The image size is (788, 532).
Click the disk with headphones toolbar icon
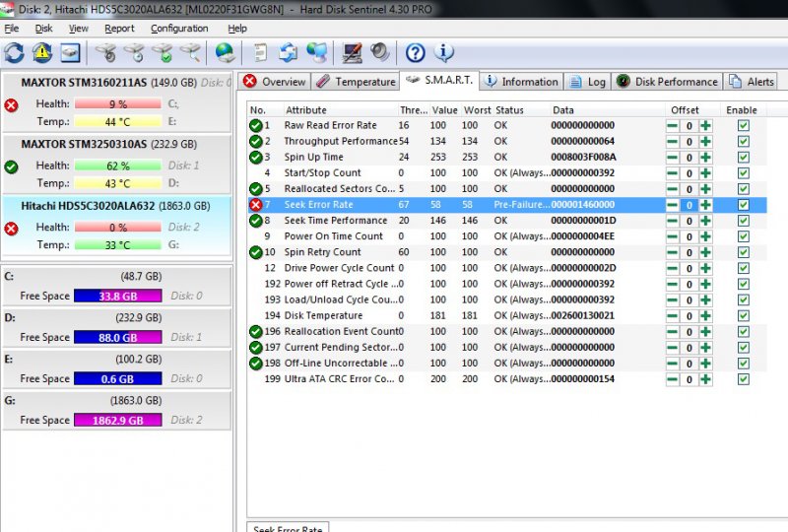[x=106, y=52]
